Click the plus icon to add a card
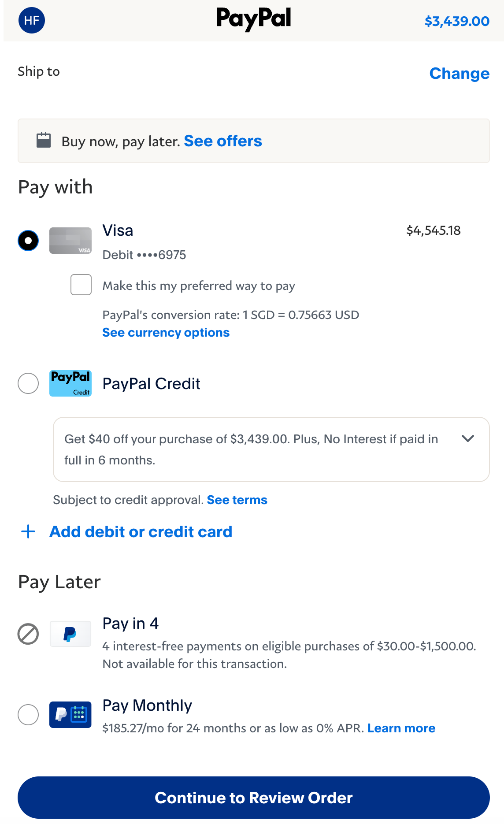This screenshot has height=824, width=504. tap(28, 532)
